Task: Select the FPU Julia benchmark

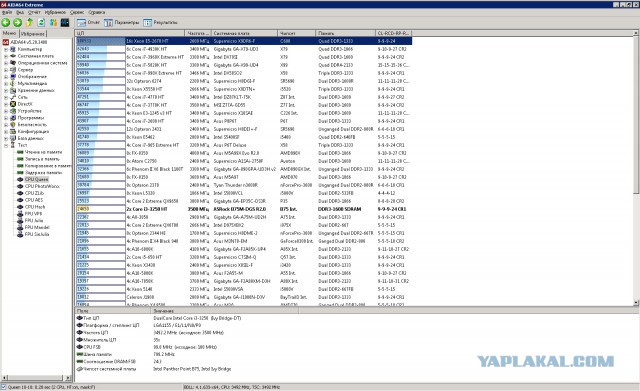Action: [34, 220]
